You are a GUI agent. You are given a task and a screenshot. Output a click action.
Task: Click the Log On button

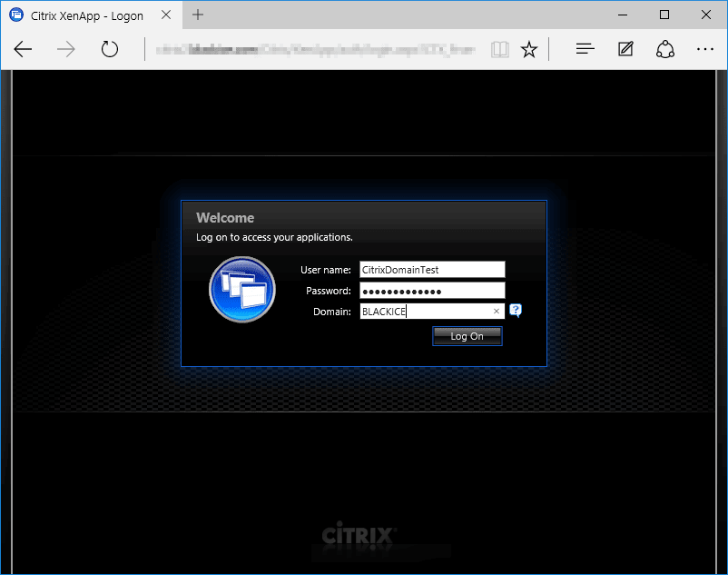click(467, 336)
